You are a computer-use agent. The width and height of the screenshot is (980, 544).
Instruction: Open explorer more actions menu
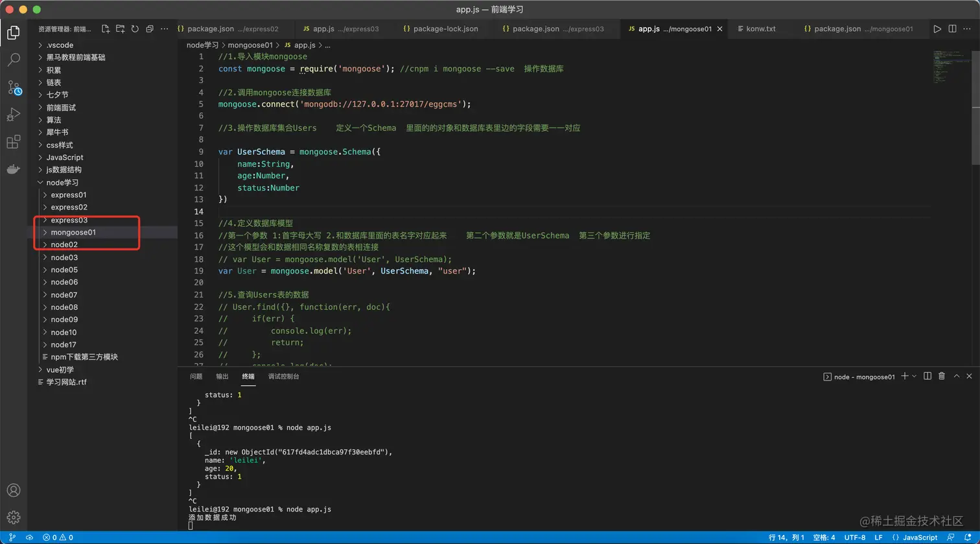(x=165, y=29)
